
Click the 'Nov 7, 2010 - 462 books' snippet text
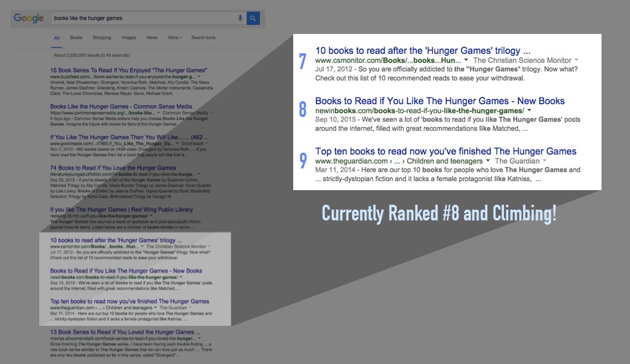coord(128,152)
